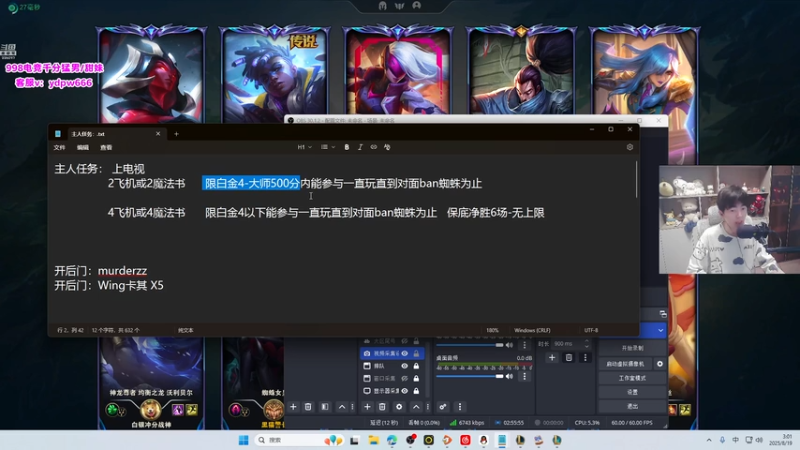Move the selected source up

[x=416, y=407]
